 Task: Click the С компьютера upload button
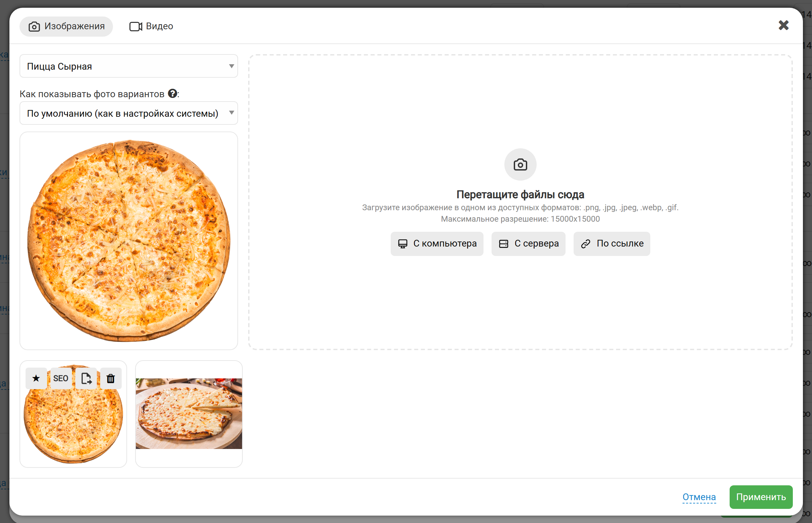click(437, 244)
